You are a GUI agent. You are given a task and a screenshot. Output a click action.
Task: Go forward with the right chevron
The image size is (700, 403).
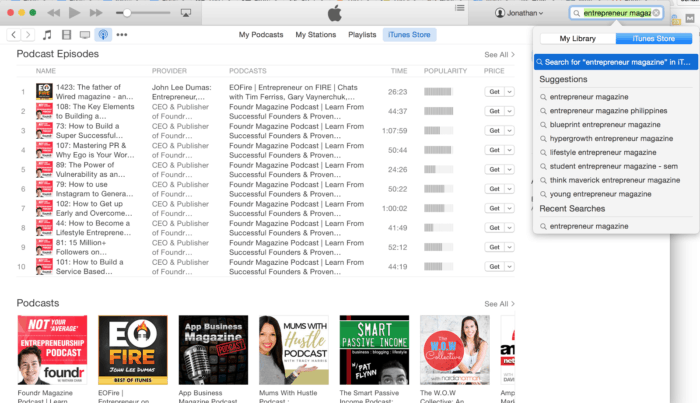click(28, 34)
